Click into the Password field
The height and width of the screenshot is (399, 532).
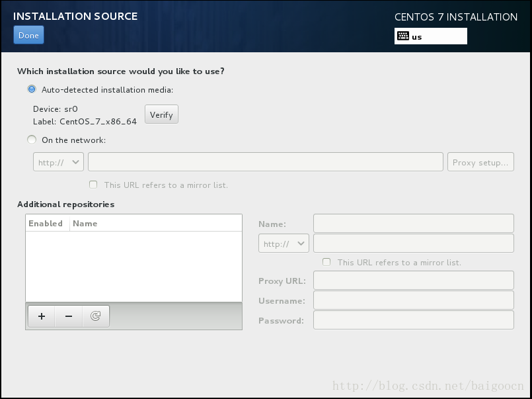pyautogui.click(x=413, y=320)
